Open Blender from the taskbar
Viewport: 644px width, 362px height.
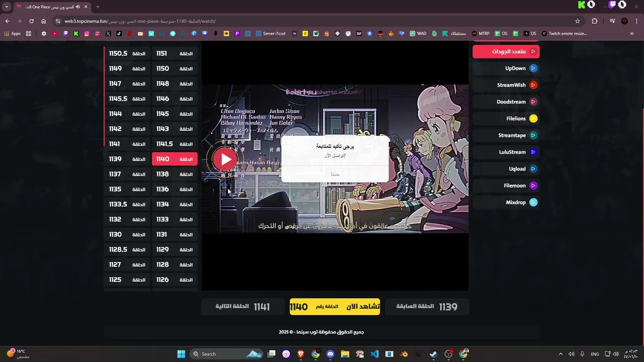[404, 354]
